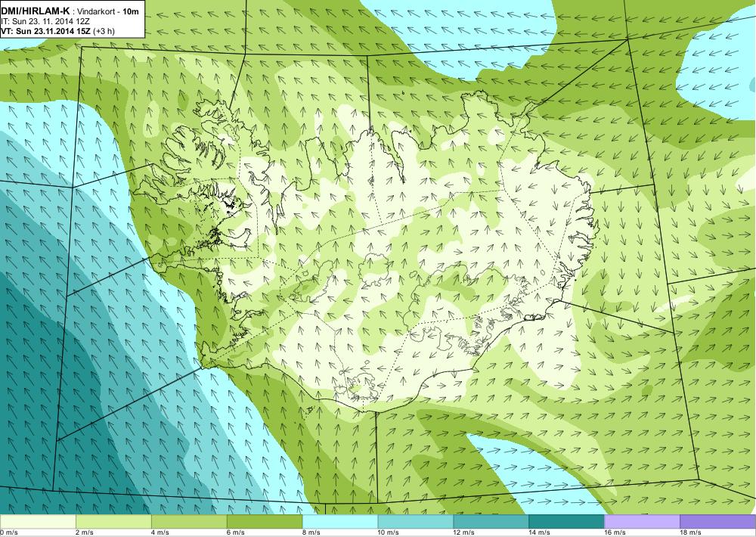Pick the teal 12–14 m/s legend swatch

[x=491, y=522]
